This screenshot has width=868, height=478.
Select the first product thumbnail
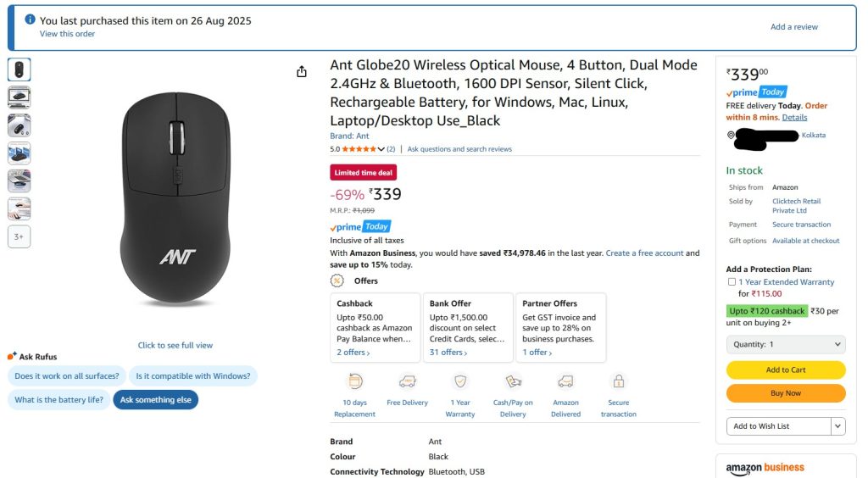[19, 69]
